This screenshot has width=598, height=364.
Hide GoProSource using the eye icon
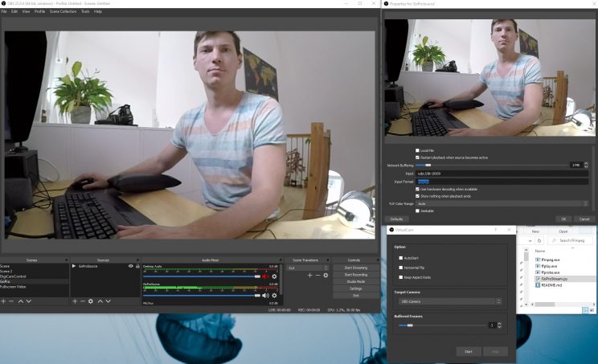[x=131, y=266]
